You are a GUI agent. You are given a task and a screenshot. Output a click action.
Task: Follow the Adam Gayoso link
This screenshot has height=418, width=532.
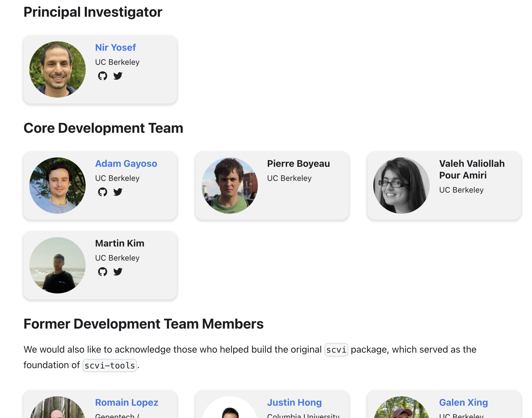click(126, 164)
